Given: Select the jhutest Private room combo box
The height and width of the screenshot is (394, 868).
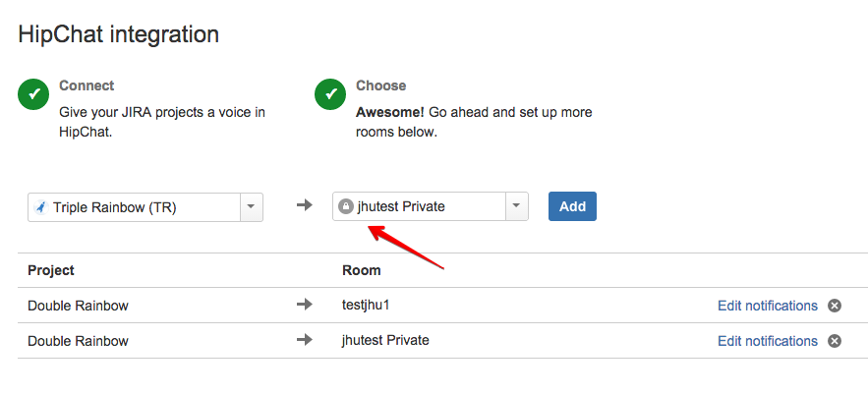Looking at the screenshot, I should (431, 206).
